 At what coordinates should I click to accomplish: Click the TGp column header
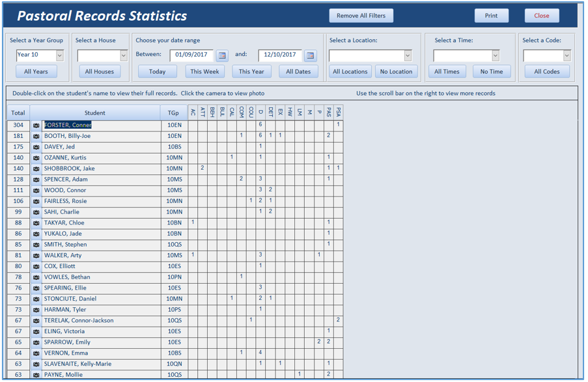tap(173, 113)
